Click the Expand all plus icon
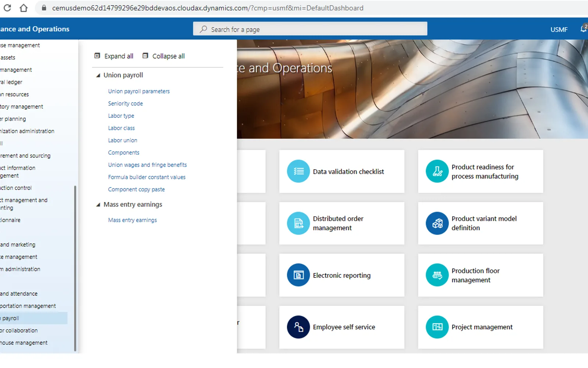 (97, 56)
